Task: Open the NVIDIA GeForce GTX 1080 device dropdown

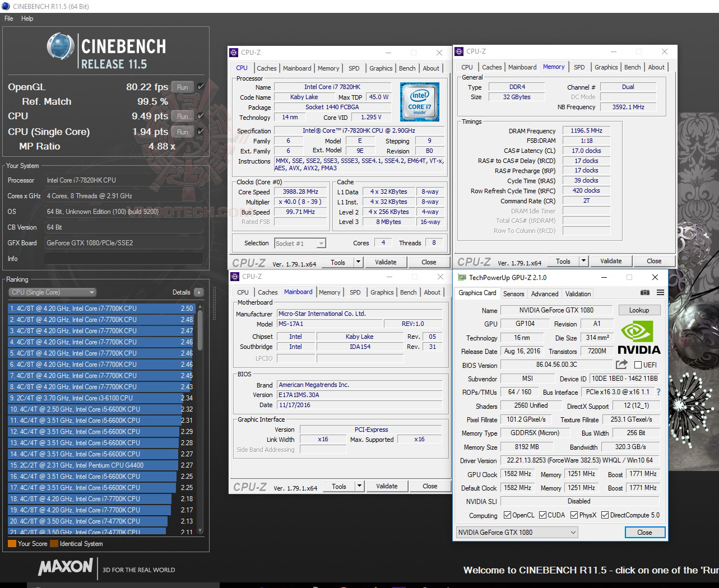Action: (517, 533)
